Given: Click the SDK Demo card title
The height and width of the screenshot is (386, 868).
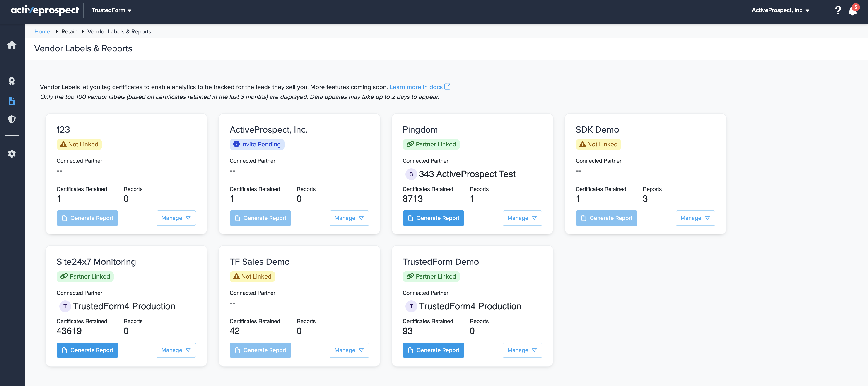Looking at the screenshot, I should coord(597,130).
